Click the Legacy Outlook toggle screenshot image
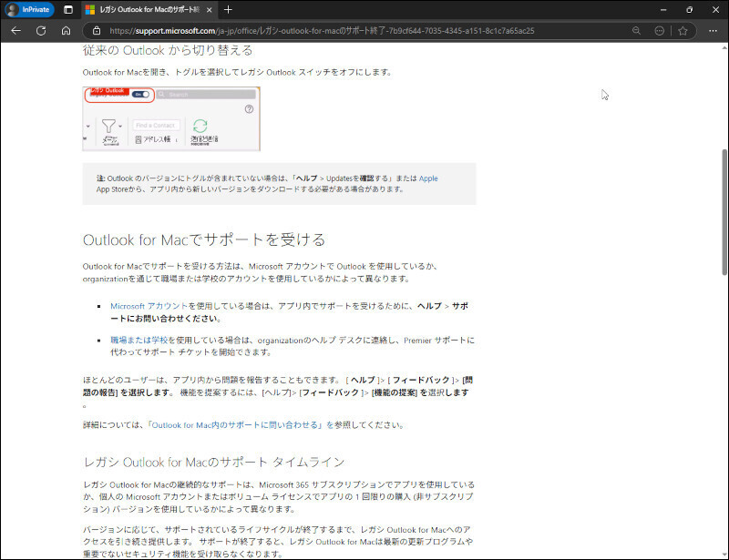 pyautogui.click(x=171, y=118)
